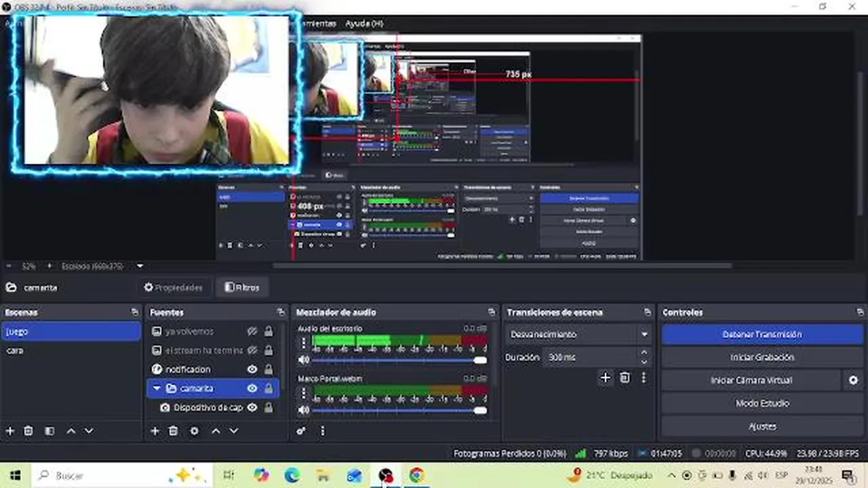Increase transition duration with up arrow
The image size is (868, 488).
[644, 353]
